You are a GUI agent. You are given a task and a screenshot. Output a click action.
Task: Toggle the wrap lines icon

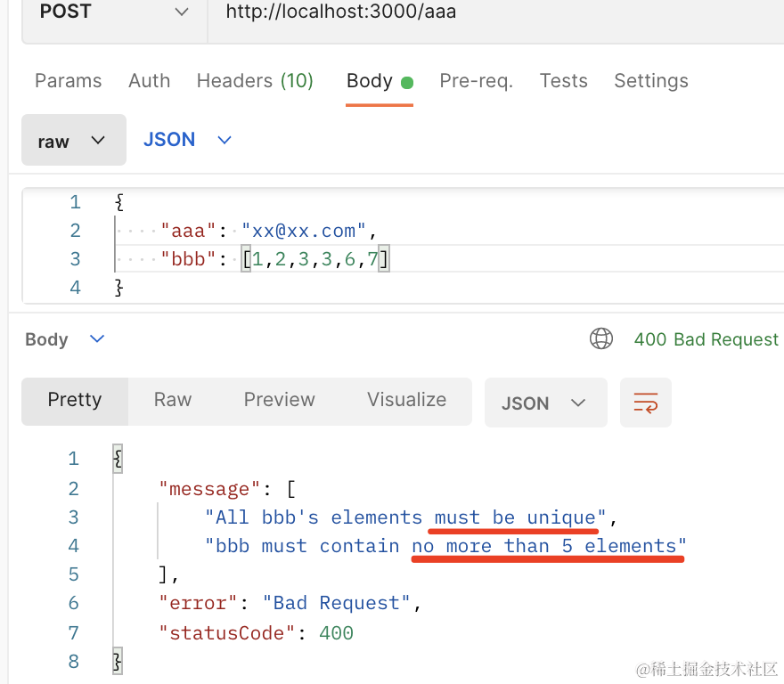[x=646, y=403]
